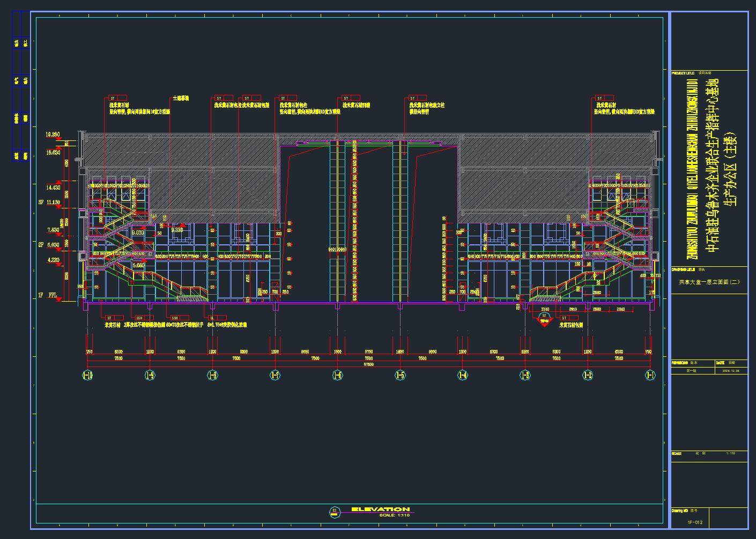Click the drawing number 1F-012
This screenshot has width=756, height=539.
tap(695, 522)
